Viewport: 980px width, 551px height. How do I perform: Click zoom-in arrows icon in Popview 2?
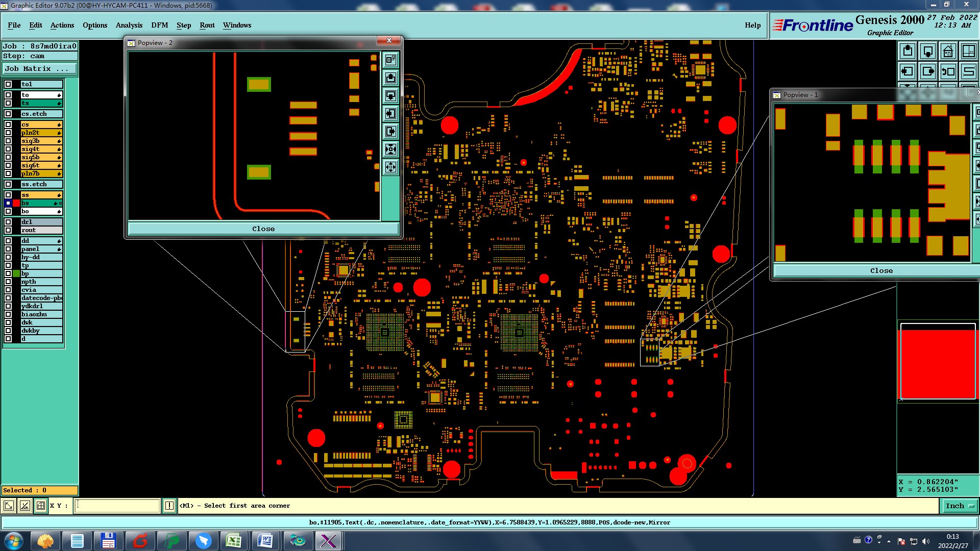[390, 149]
